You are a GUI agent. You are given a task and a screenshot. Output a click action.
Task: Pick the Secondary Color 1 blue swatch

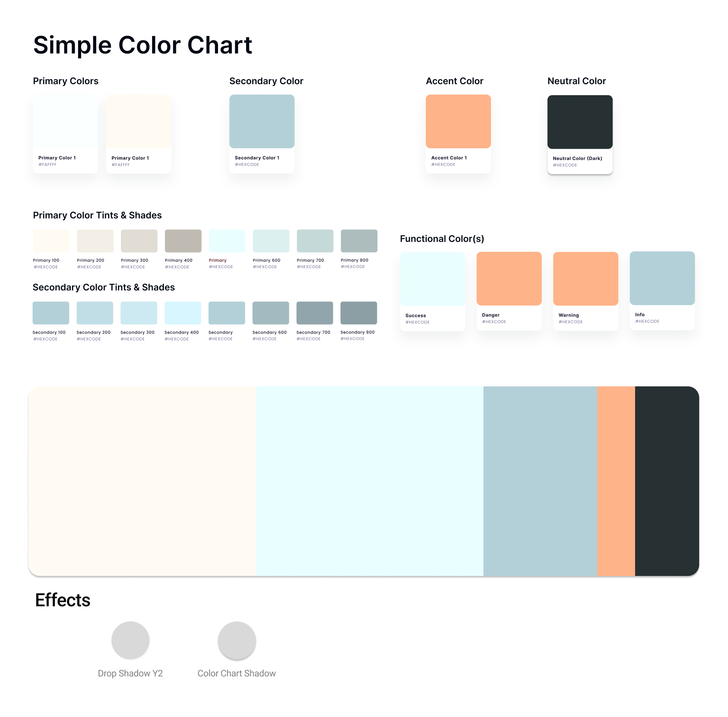click(262, 121)
